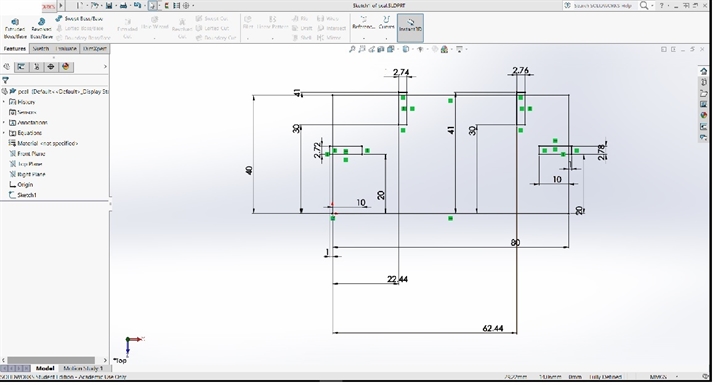Viewport: 715px width, 385px height.
Task: Click the Zoom to Area icon
Action: 362,49
